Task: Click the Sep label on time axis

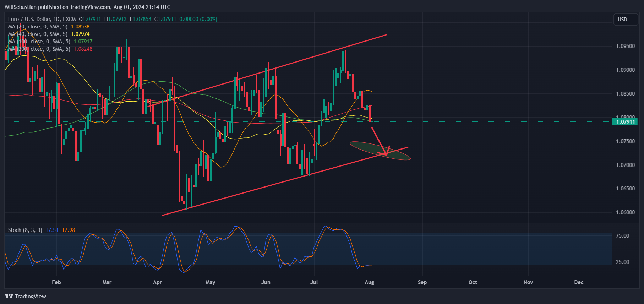Action: [x=422, y=282]
